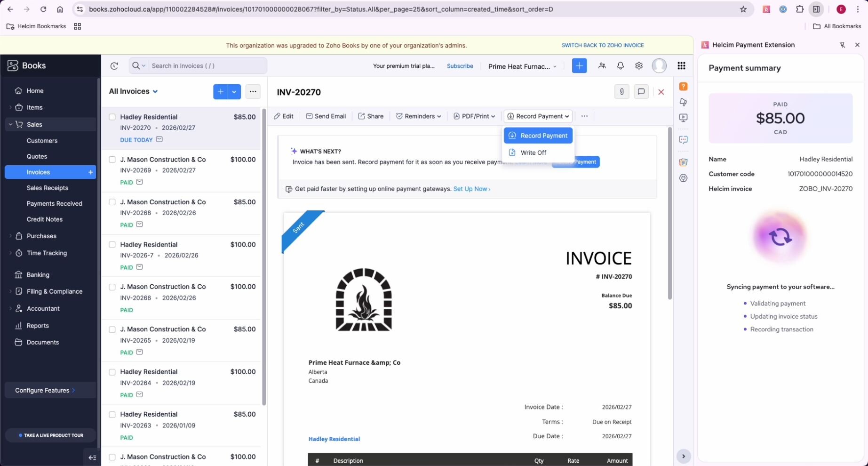Click the recent activity refresh icon

point(114,66)
